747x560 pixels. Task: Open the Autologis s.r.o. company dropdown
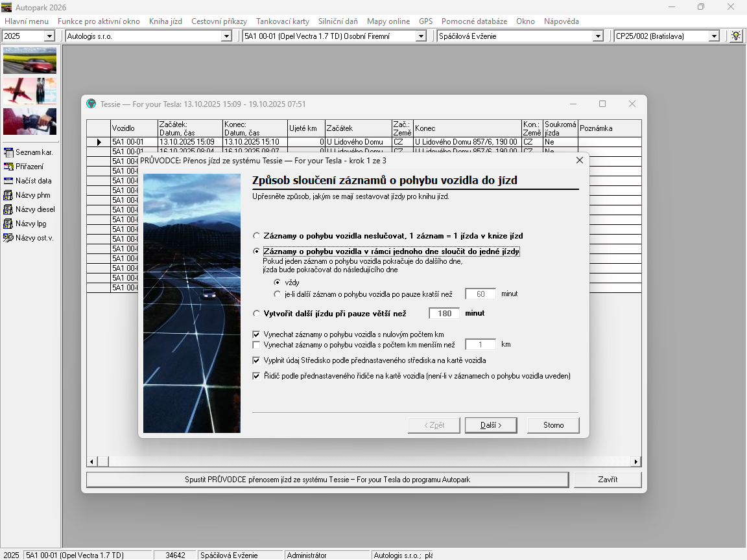226,36
